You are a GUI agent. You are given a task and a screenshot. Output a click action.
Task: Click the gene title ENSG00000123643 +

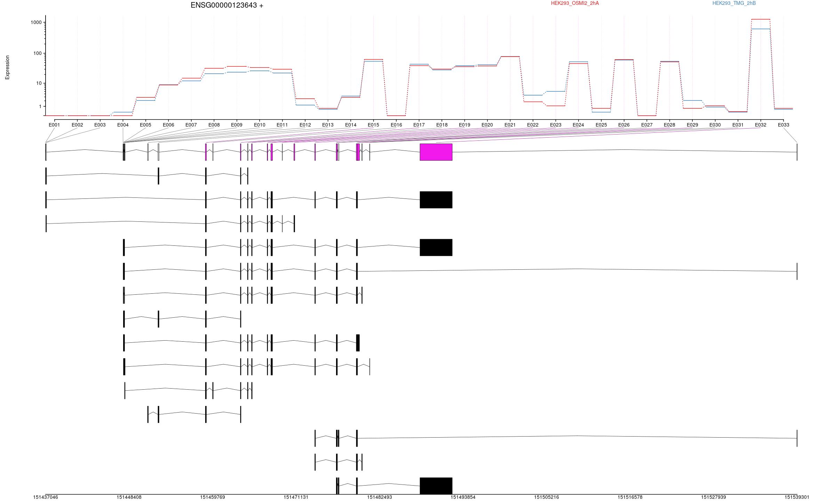click(227, 5)
